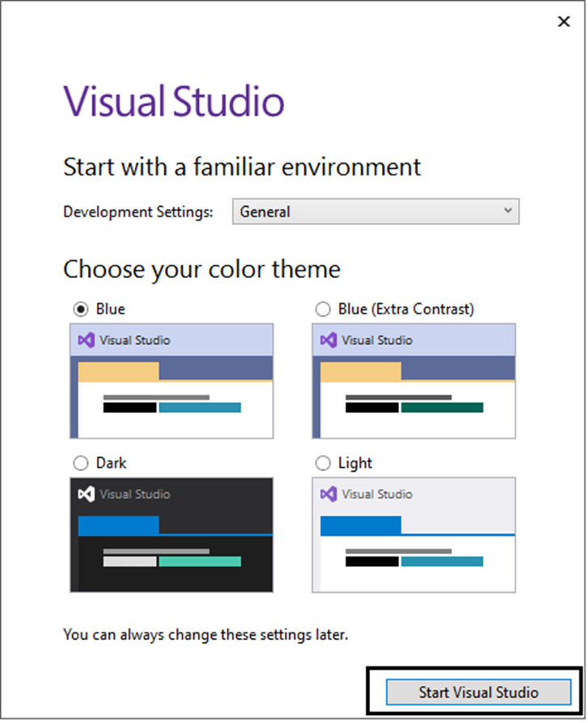Click the Visual Studio logo in Extra Contrast preview
This screenshot has height=723, width=588.
329,341
